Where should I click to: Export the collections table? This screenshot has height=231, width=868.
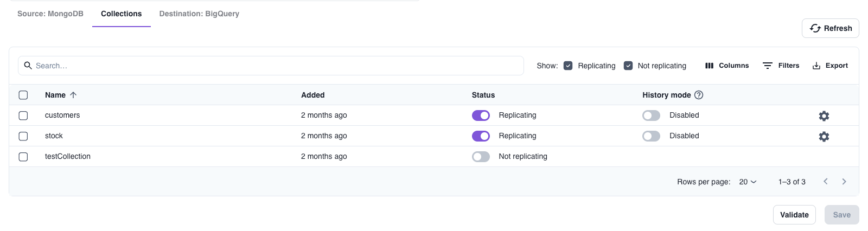tap(830, 66)
